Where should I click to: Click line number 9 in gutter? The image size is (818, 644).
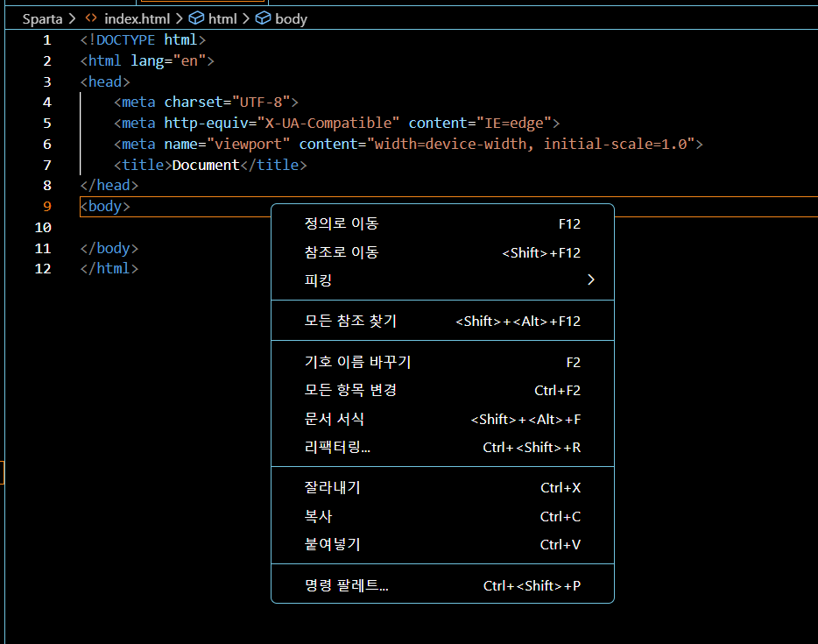tap(47, 206)
